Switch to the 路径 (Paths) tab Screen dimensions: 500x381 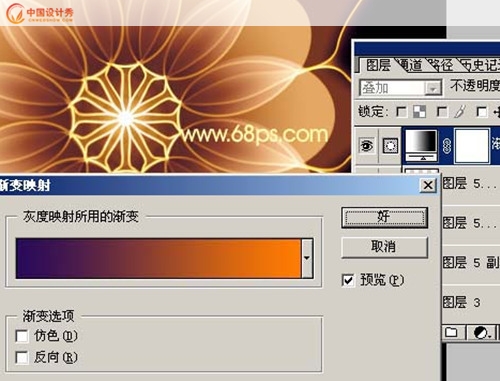pyautogui.click(x=441, y=65)
